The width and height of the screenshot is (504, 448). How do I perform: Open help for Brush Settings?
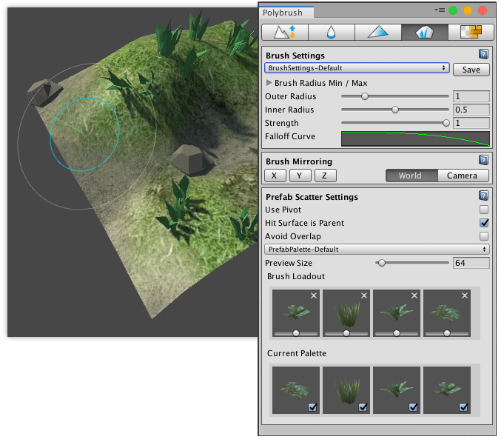pyautogui.click(x=483, y=55)
